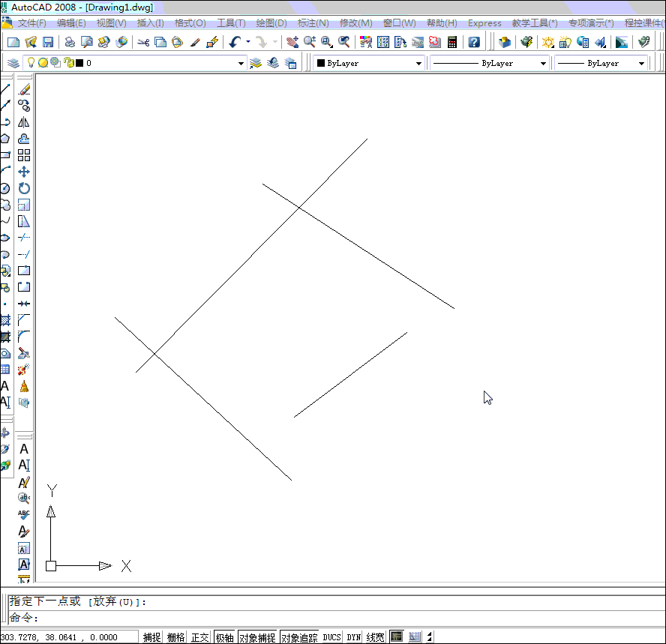Click the Spell Check ABC icon
Screen dimensions: 666x644
click(24, 514)
